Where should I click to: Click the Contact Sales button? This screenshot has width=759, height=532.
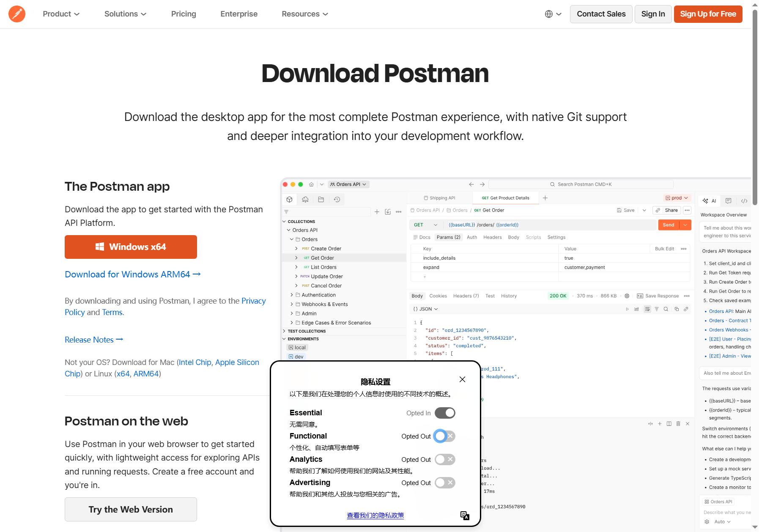coord(601,14)
